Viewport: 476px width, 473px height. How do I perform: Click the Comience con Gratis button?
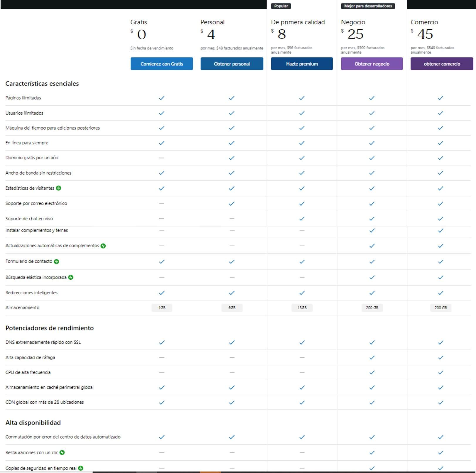pyautogui.click(x=161, y=64)
